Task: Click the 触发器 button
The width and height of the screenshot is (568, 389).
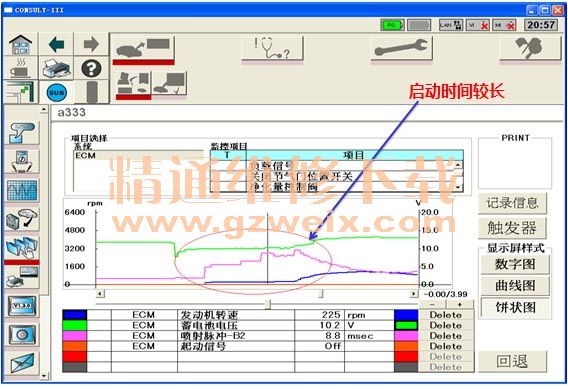Action: click(512, 228)
